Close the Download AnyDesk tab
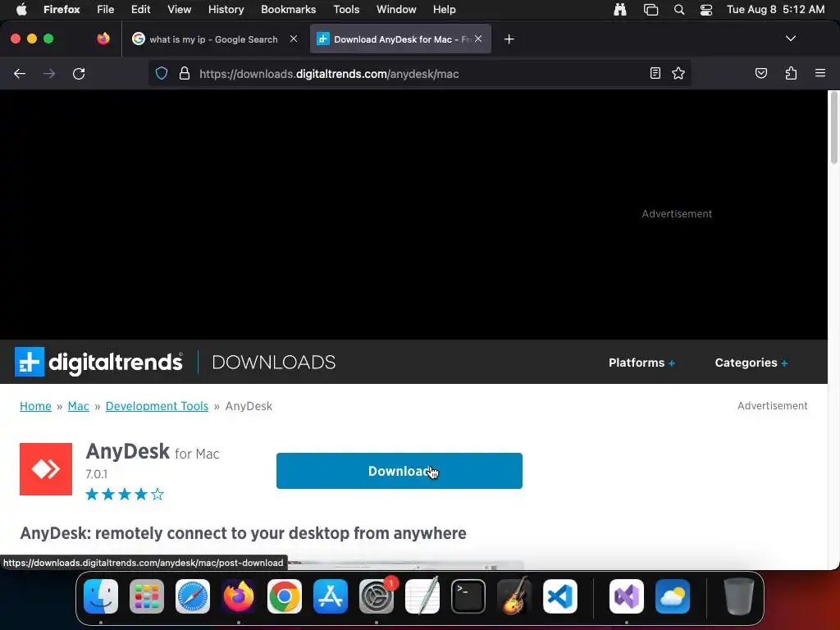This screenshot has height=630, width=840. point(478,39)
